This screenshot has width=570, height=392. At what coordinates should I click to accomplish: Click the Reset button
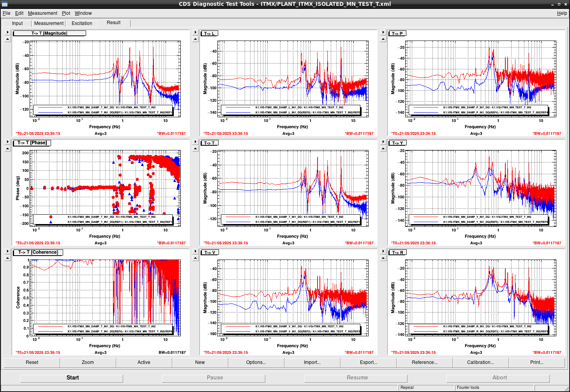[x=32, y=362]
